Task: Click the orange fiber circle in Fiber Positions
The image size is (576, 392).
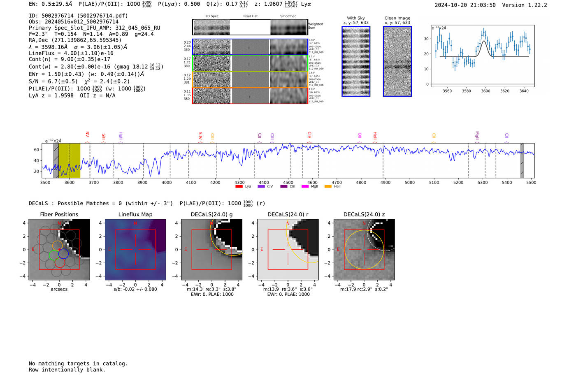Action: click(57, 246)
